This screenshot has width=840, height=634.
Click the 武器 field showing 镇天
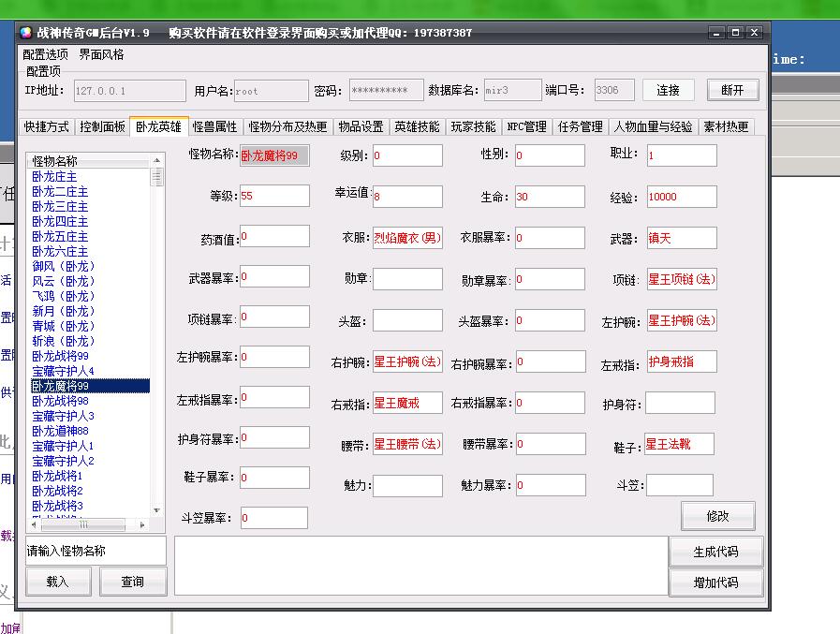click(x=681, y=238)
